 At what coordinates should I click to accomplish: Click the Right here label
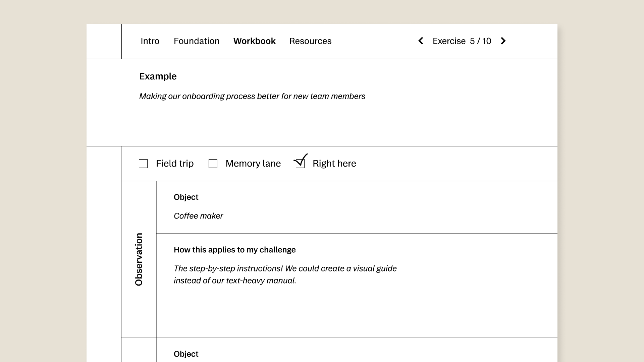pos(334,164)
